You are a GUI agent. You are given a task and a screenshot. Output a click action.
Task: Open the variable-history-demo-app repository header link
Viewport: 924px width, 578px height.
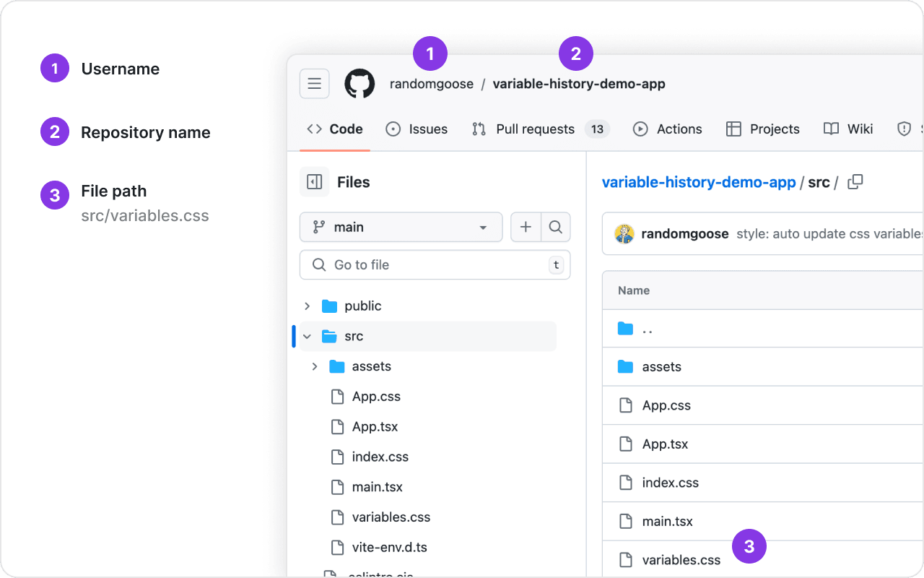(x=579, y=84)
